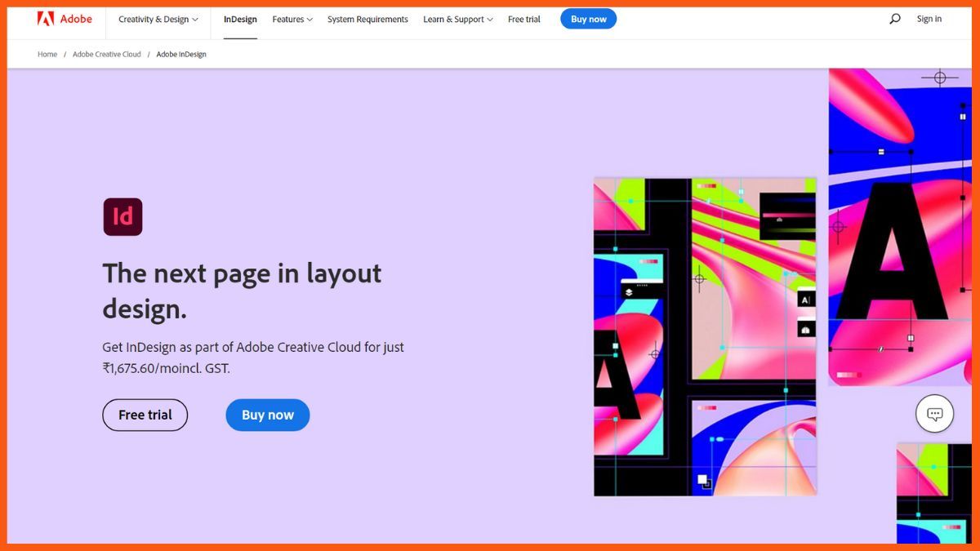Switch to the InDesign nav tab
980x551 pixels.
pos(240,19)
